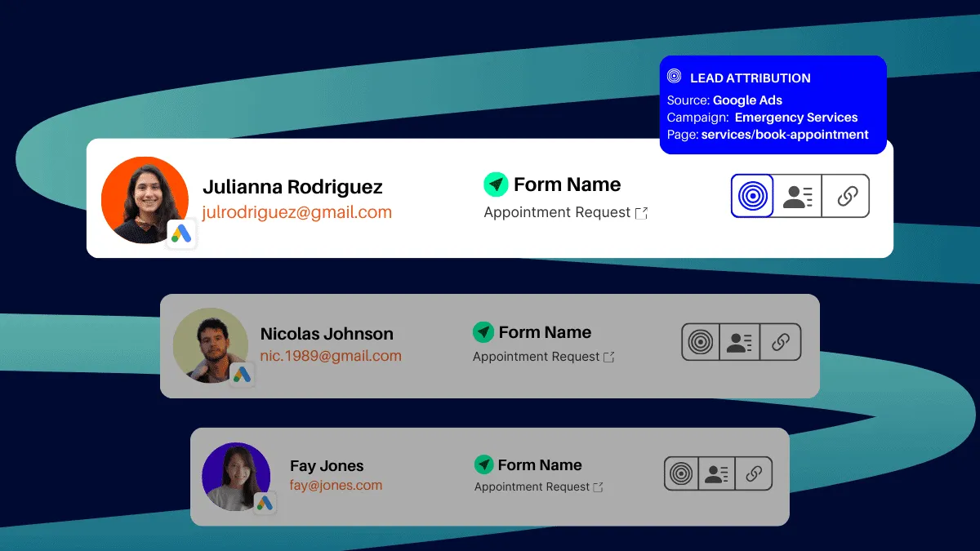Image resolution: width=980 pixels, height=551 pixels.
Task: Open external link icon beside Julianna's Appointment Request
Action: click(x=642, y=213)
